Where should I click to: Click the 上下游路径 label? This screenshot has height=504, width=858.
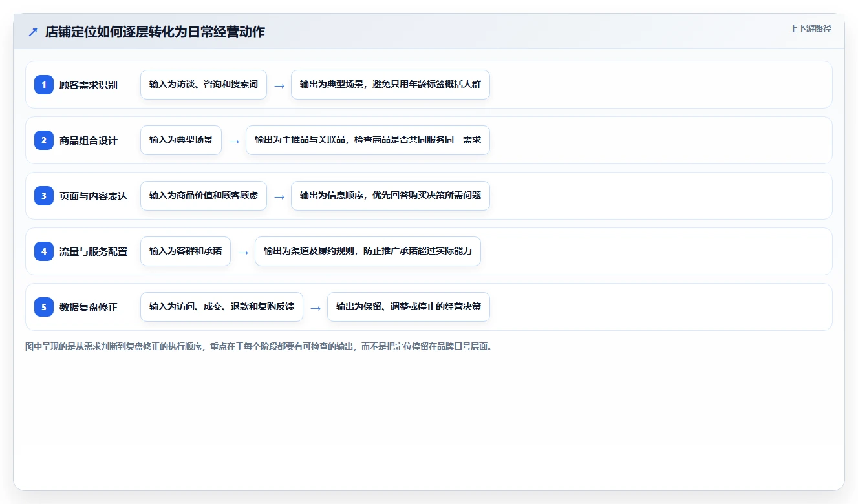click(810, 28)
